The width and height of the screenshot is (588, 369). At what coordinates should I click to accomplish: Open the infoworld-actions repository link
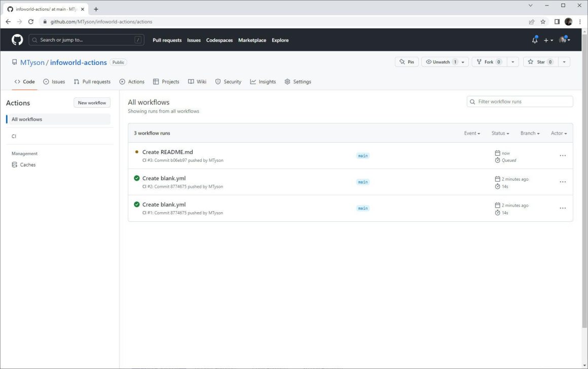(x=79, y=62)
